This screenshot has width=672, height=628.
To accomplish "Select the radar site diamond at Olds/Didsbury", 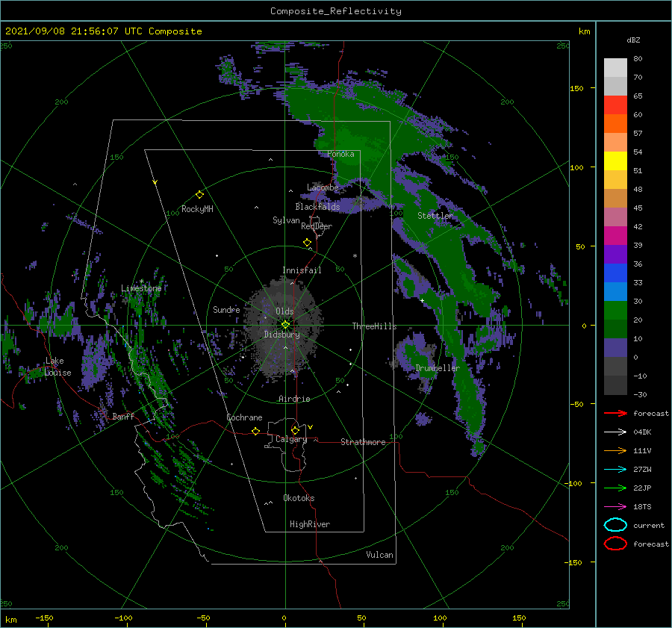I will pyautogui.click(x=285, y=325).
